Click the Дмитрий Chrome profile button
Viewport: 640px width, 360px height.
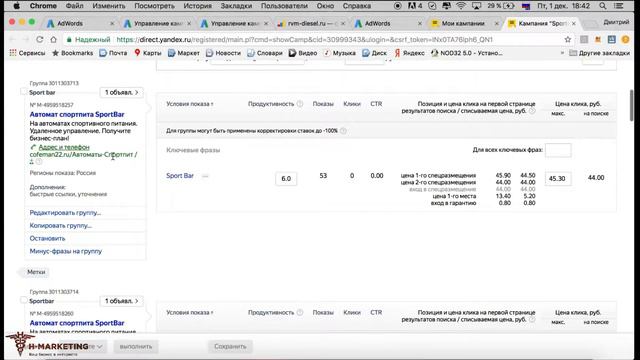click(616, 22)
